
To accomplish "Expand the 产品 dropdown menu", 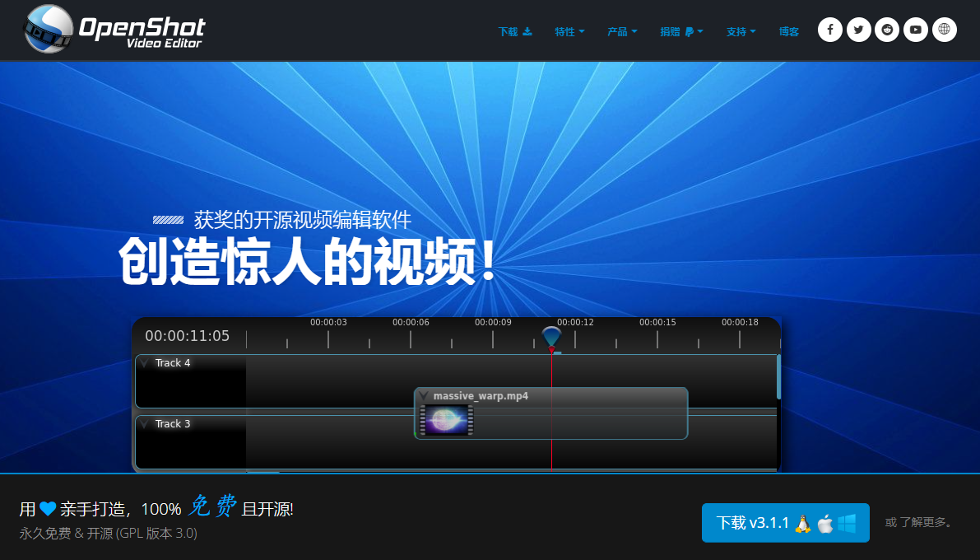I will click(x=622, y=31).
